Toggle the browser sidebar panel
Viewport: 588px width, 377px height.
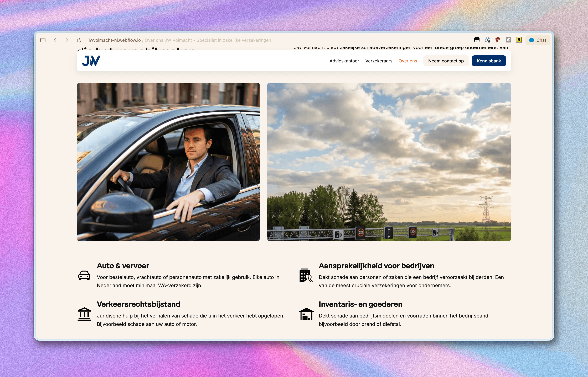point(43,40)
